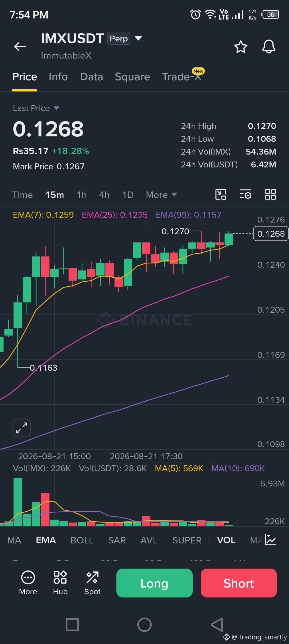Screen dimensions: 289x644
Task: Select the 1D timeframe
Action: tap(128, 195)
